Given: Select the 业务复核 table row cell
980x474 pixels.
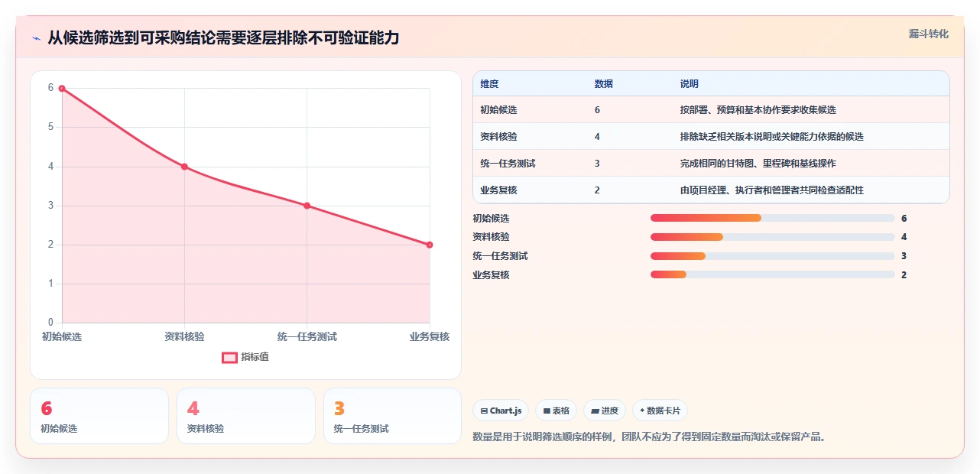Looking at the screenshot, I should coord(499,190).
